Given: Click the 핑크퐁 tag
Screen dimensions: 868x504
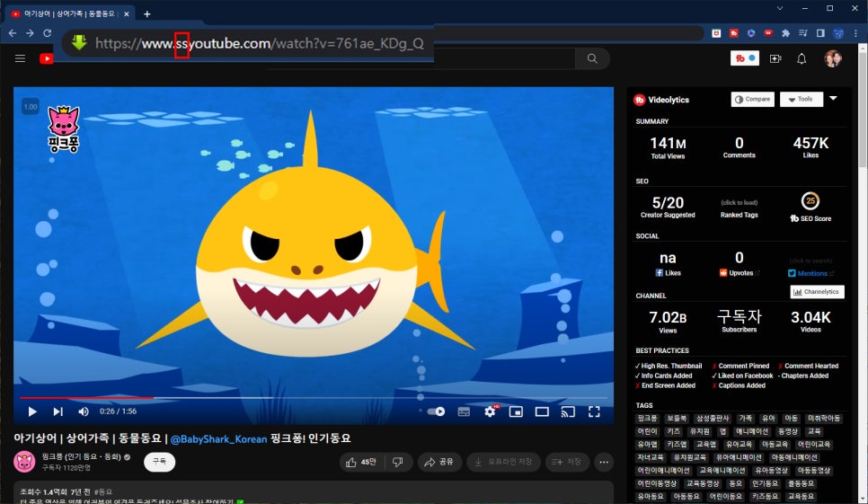Looking at the screenshot, I should click(x=647, y=419).
